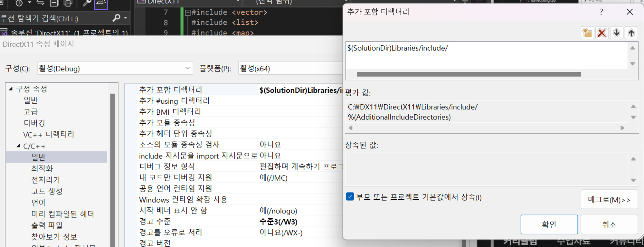Screen dimensions: 644x247
Task: Click the 아니요(/WX-) value
Action: pos(281,233)
